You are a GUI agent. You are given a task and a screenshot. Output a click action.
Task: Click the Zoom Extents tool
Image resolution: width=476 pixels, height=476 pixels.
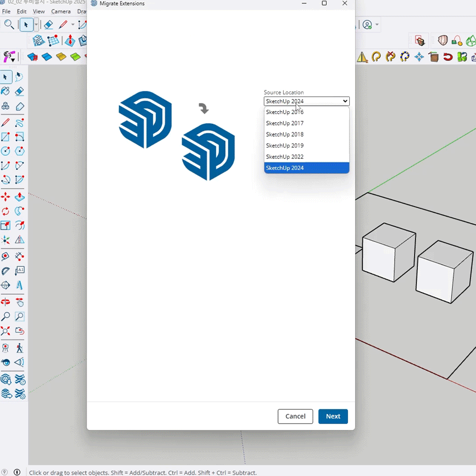tap(5, 331)
